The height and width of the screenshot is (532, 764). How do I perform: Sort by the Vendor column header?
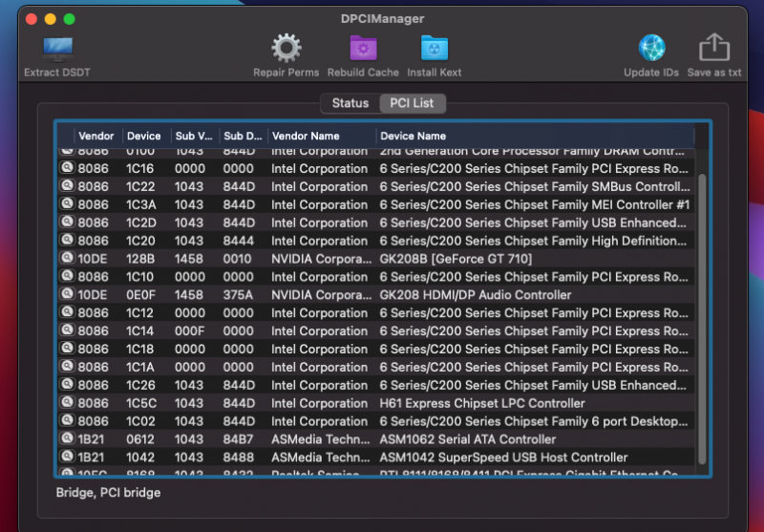click(x=96, y=136)
